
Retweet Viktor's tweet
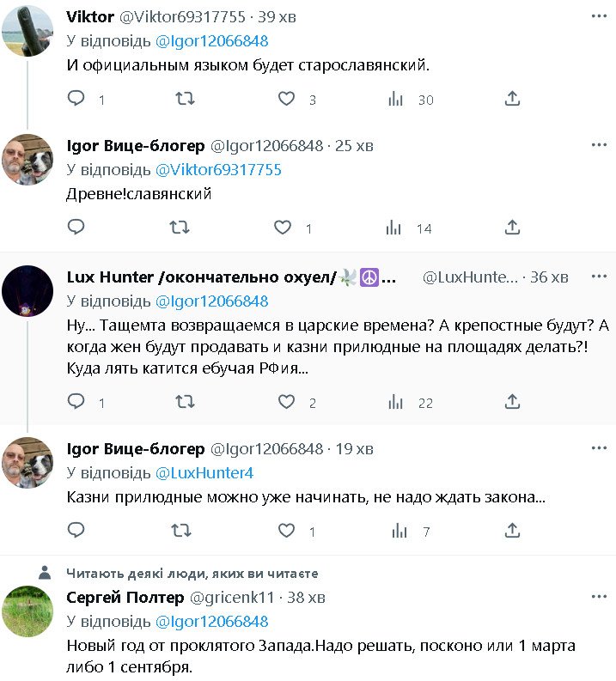click(x=184, y=99)
